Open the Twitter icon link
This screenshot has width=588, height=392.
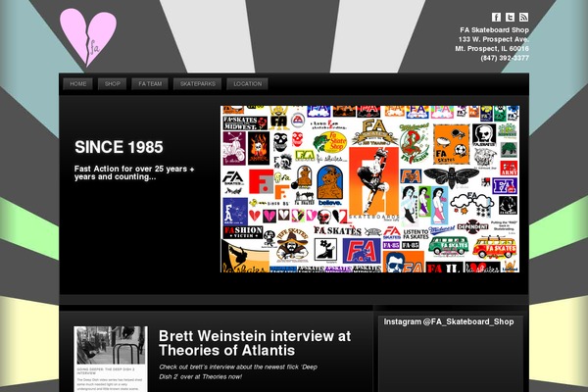(510, 17)
